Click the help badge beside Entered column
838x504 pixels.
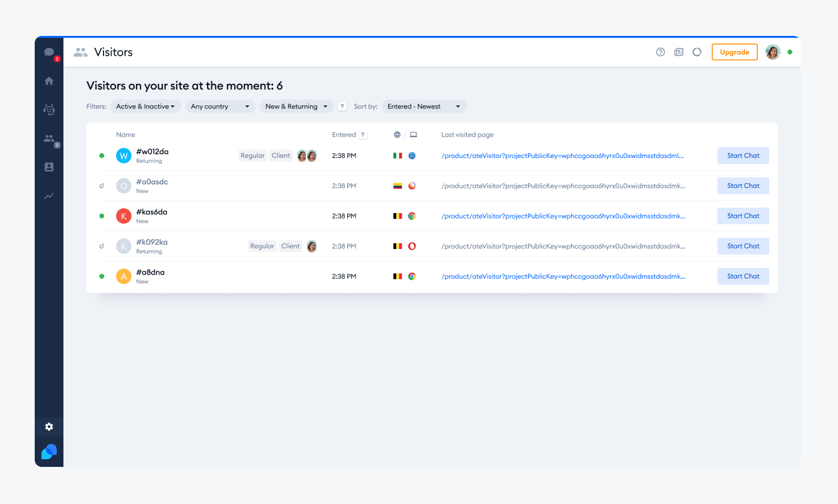pos(363,135)
